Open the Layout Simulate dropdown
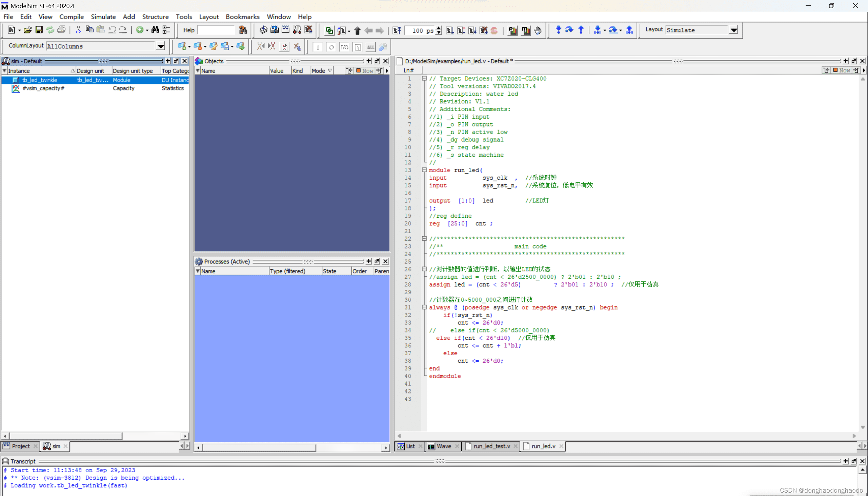The width and height of the screenshot is (868, 497). [734, 30]
